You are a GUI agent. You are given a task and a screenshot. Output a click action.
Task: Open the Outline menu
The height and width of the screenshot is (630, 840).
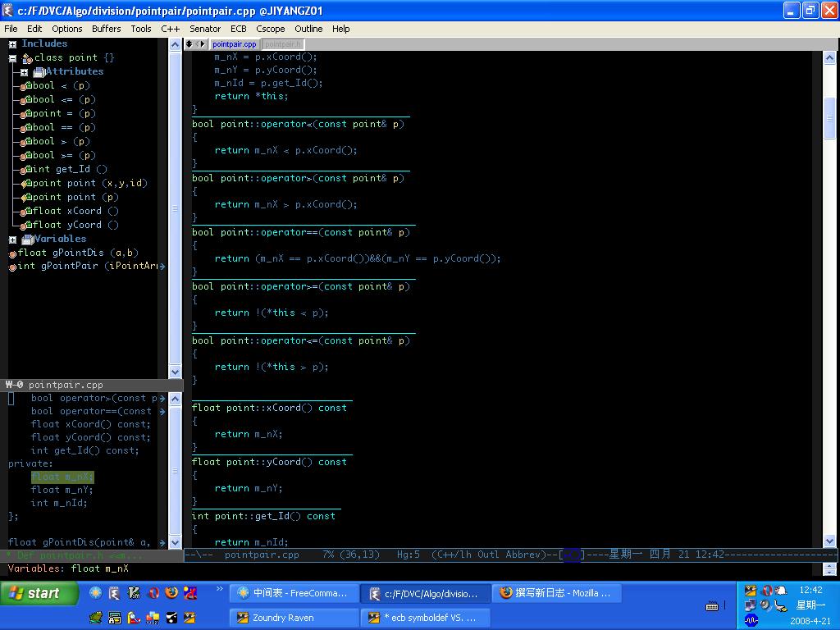click(x=308, y=29)
